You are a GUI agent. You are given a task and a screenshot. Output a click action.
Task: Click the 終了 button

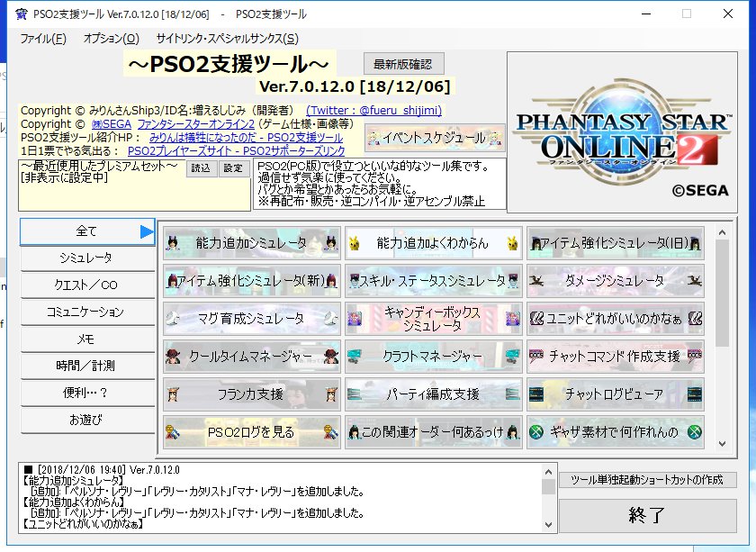click(647, 515)
